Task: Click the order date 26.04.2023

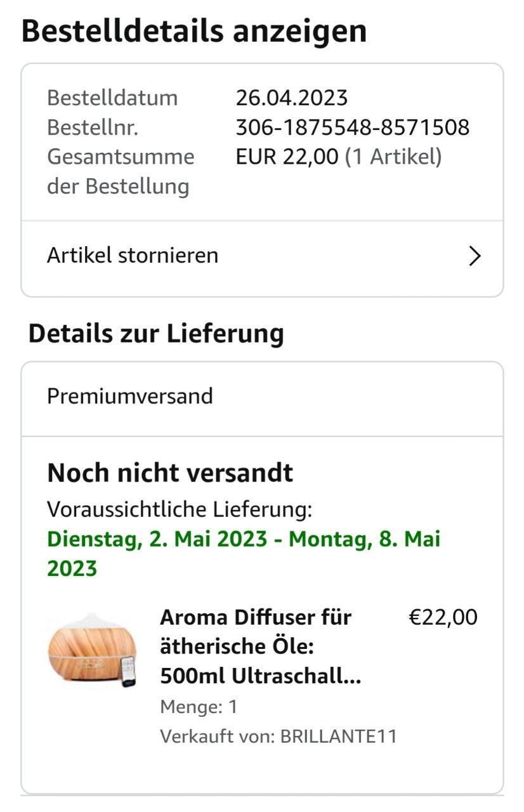Action: pyautogui.click(x=292, y=98)
